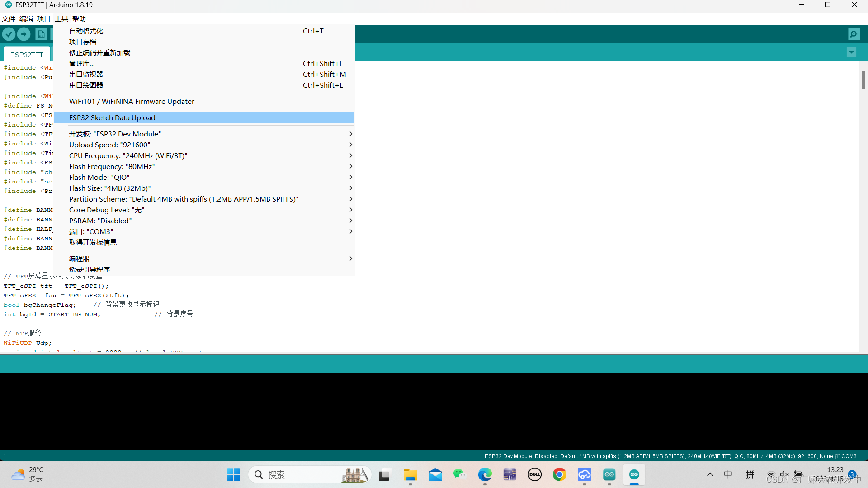868x488 pixels.
Task: Click the board info text in status bar
Action: (x=670, y=456)
